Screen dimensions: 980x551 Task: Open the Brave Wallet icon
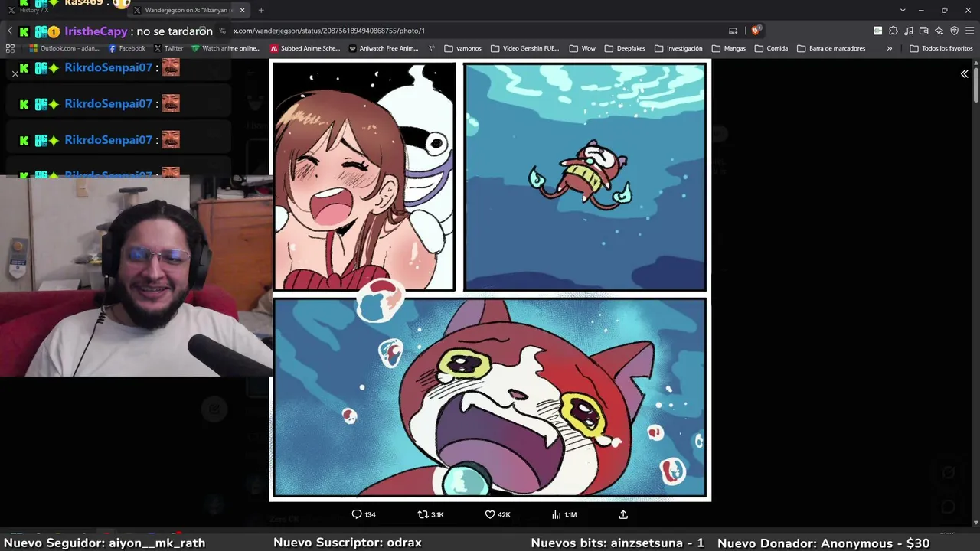coord(923,31)
